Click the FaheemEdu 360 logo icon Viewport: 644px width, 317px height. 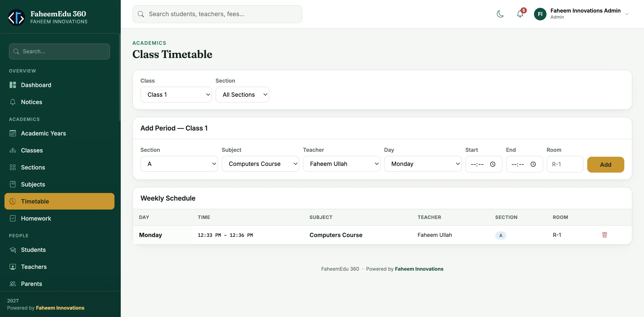point(17,17)
